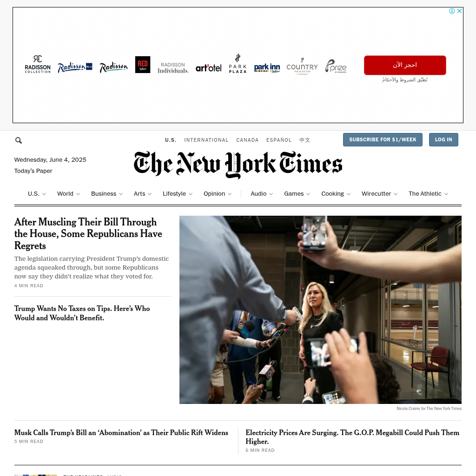476x476 pixels.
Task: Open the ad info icon
Action: pos(452,11)
